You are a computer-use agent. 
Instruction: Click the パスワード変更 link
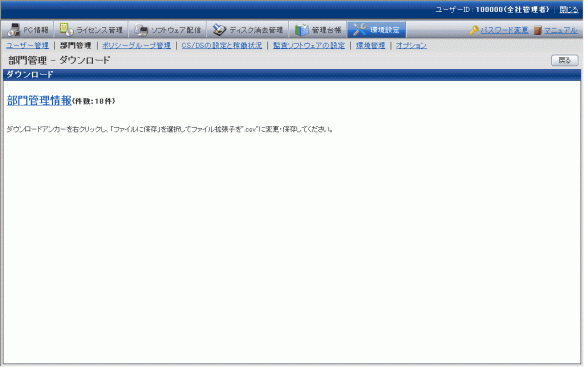point(504,30)
